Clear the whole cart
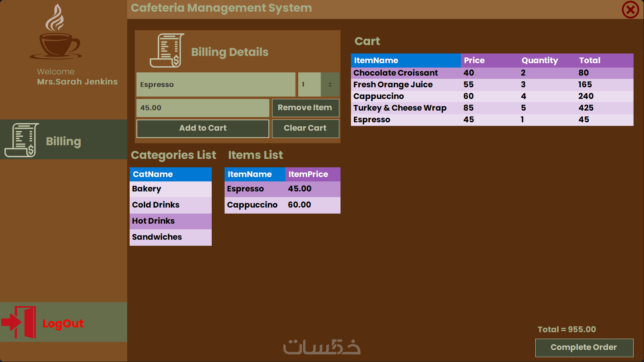 (305, 128)
